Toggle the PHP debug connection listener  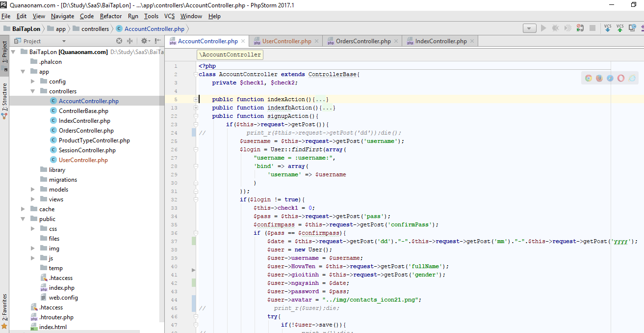tap(580, 28)
